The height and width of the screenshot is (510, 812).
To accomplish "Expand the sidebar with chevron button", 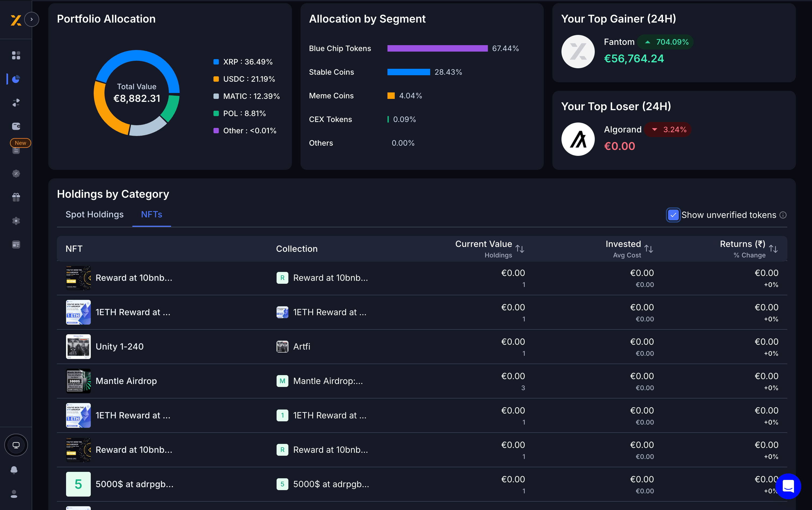I will point(32,19).
